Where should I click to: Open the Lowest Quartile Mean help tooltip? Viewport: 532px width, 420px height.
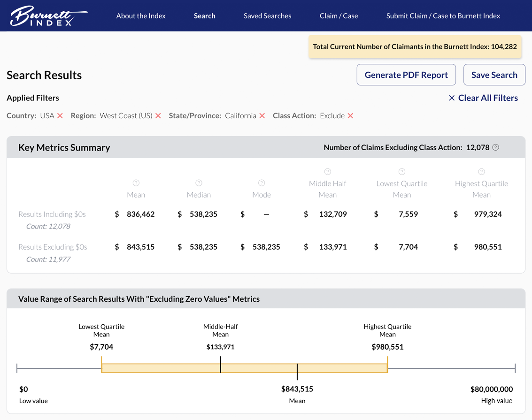pos(401,171)
